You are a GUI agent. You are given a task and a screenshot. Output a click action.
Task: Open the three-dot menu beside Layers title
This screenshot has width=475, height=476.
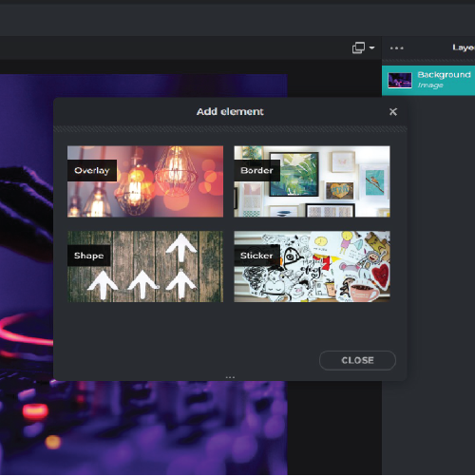pyautogui.click(x=397, y=48)
